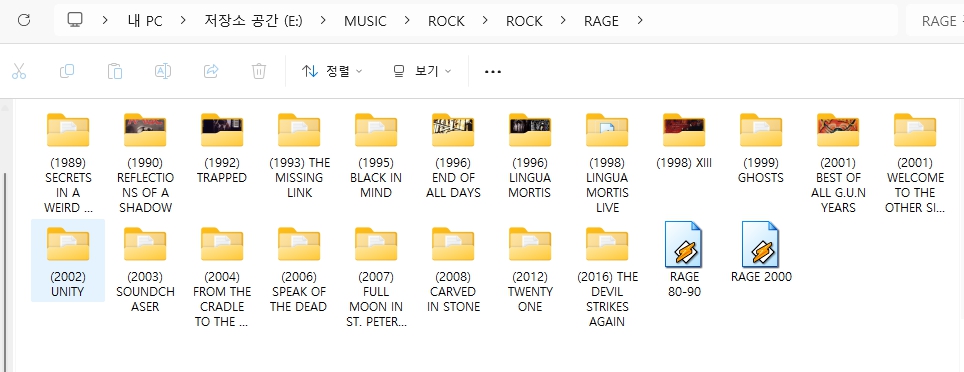This screenshot has height=372, width=964.
Task: Select the (1996) END OF ALL DAYS folder icon
Action: [x=453, y=130]
